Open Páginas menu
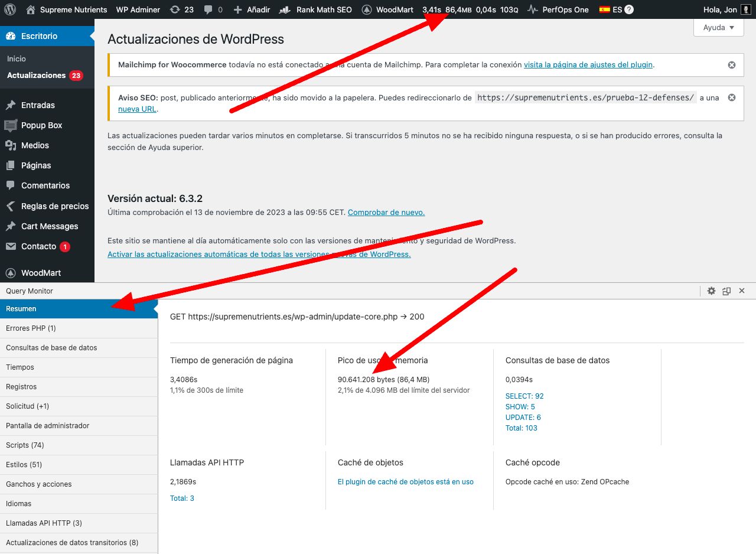The height and width of the screenshot is (554, 756). click(x=47, y=165)
